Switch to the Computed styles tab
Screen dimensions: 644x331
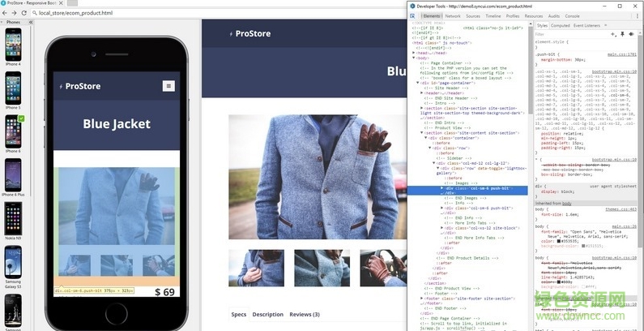click(561, 25)
